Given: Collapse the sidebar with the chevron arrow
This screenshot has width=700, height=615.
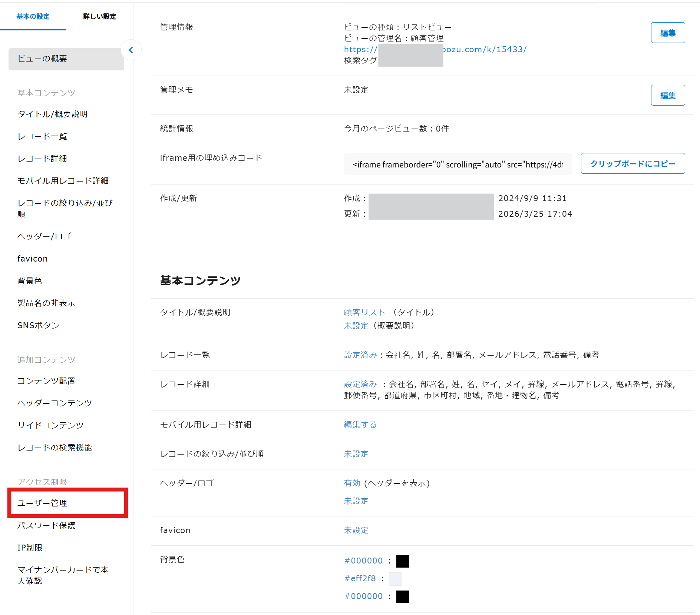Looking at the screenshot, I should (131, 50).
